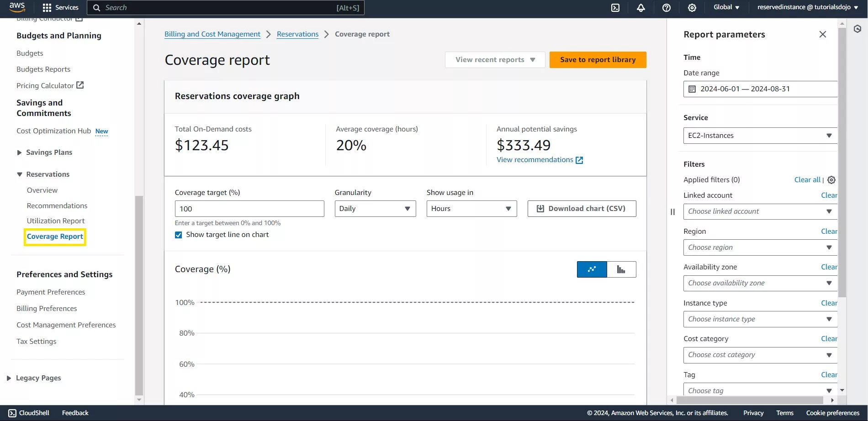Switch to line chart view

tap(592, 269)
